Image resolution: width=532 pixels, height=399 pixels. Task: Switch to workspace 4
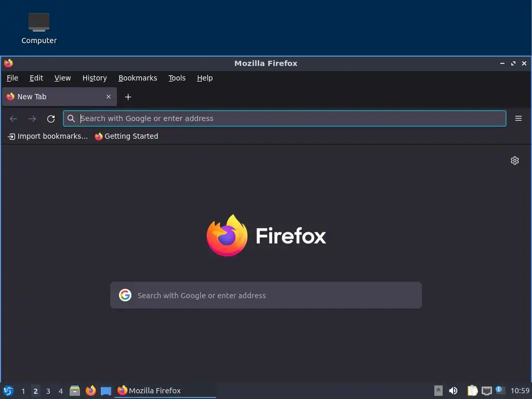coord(61,391)
